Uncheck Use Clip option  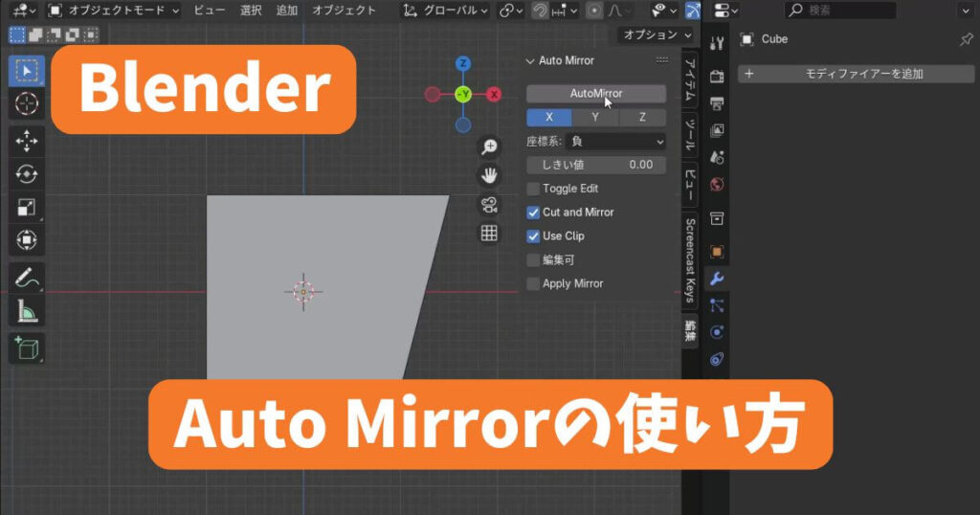pyautogui.click(x=533, y=236)
